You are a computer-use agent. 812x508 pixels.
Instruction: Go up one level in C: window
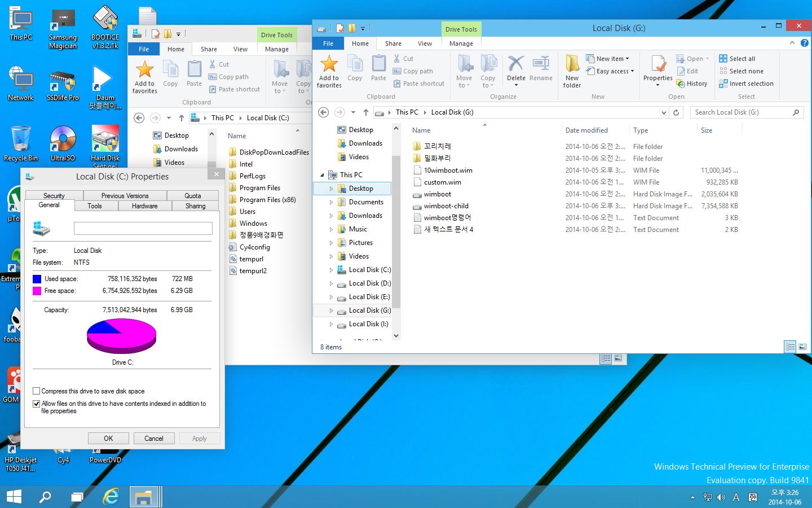coord(181,118)
